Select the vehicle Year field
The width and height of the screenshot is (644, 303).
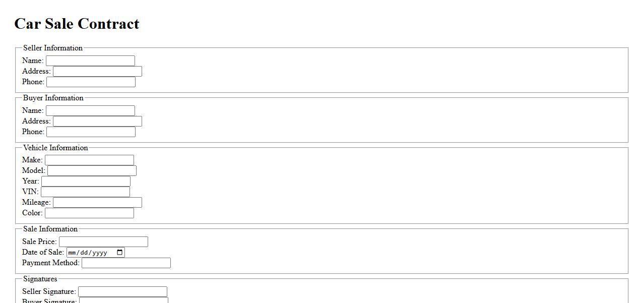tap(86, 181)
